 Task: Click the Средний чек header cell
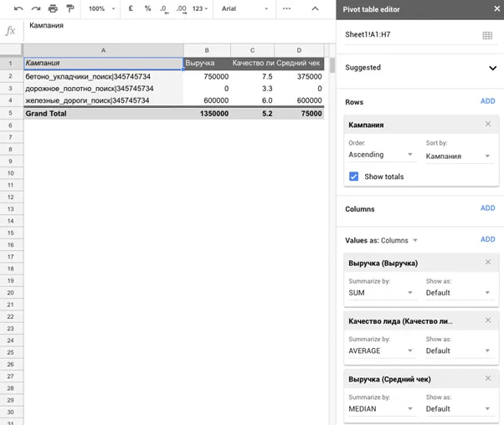click(299, 64)
